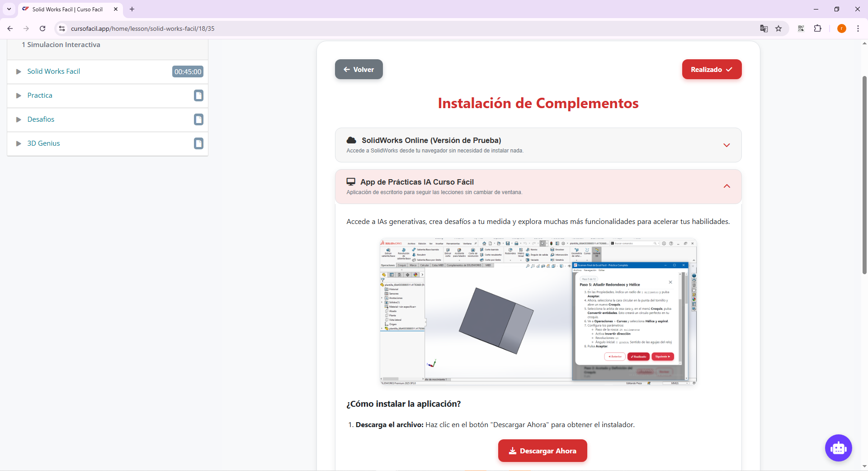Click the page vertical scrollbar thumb
The height and width of the screenshot is (471, 868).
864,174
